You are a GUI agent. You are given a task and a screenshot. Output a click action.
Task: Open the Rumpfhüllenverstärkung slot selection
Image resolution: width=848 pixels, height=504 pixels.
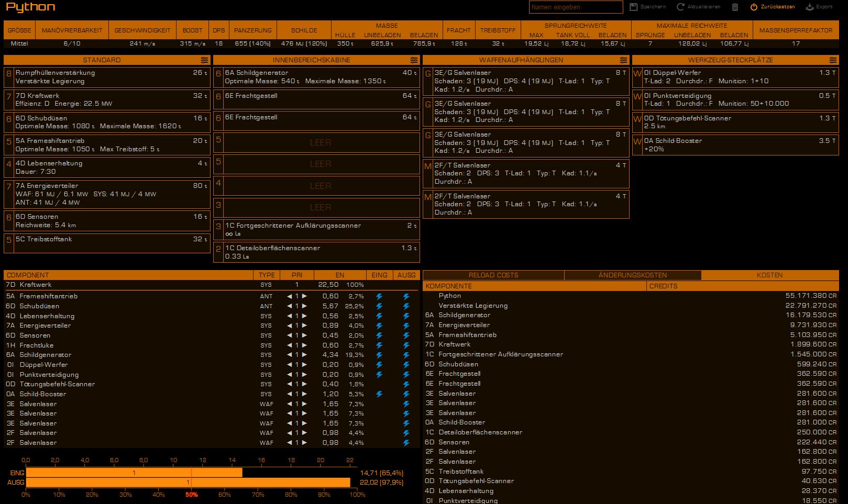[107, 77]
